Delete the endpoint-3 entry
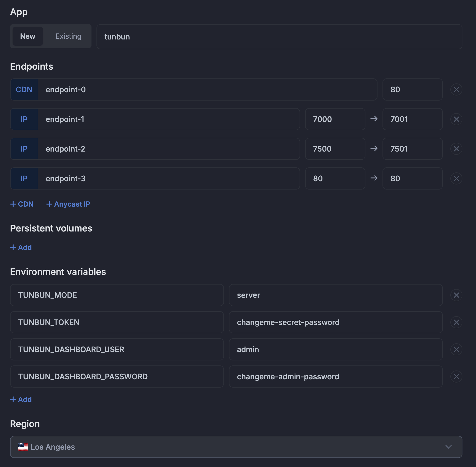 (456, 178)
